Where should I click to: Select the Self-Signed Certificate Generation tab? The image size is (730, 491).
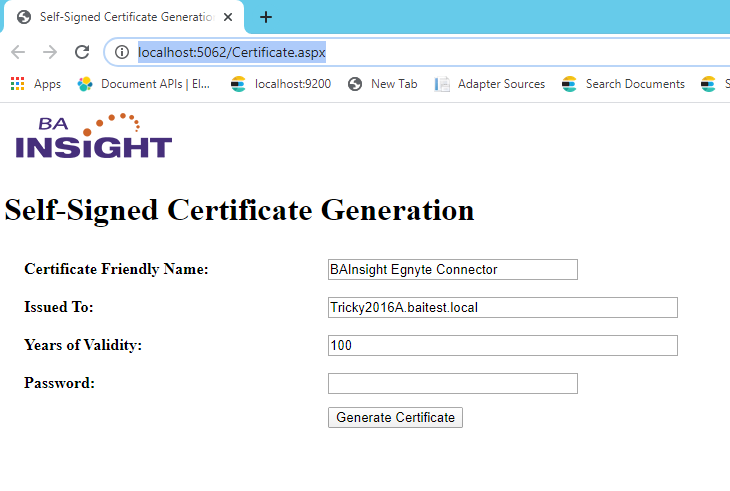[x=120, y=17]
